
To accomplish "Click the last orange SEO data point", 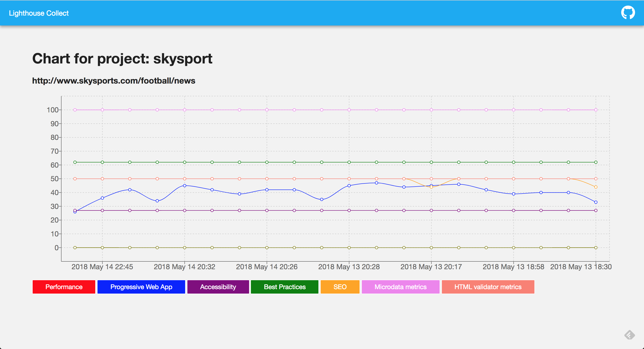I will point(596,187).
